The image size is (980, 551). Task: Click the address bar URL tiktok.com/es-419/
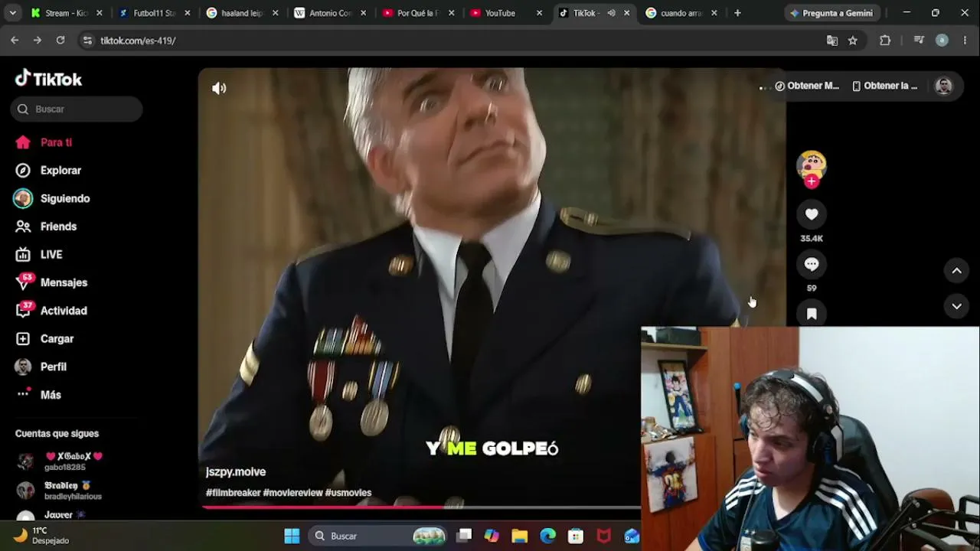pyautogui.click(x=138, y=41)
